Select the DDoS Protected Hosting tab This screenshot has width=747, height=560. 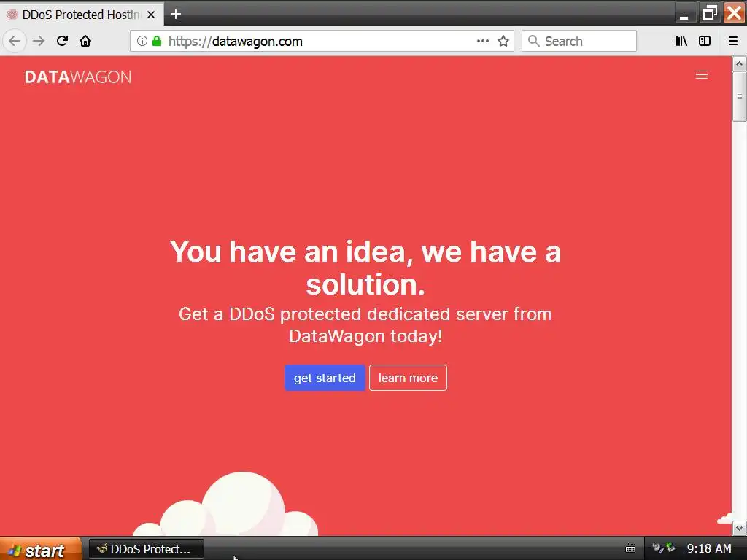click(82, 15)
